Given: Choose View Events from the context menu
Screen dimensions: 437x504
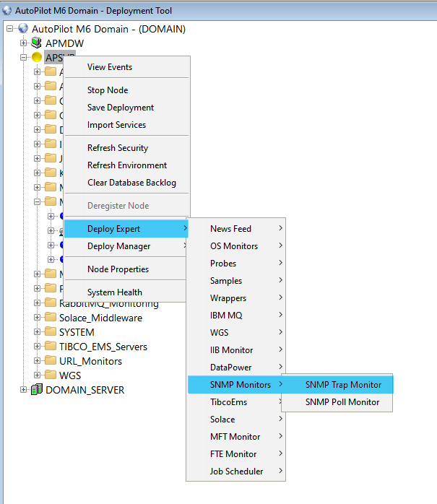Looking at the screenshot, I should click(x=126, y=67).
